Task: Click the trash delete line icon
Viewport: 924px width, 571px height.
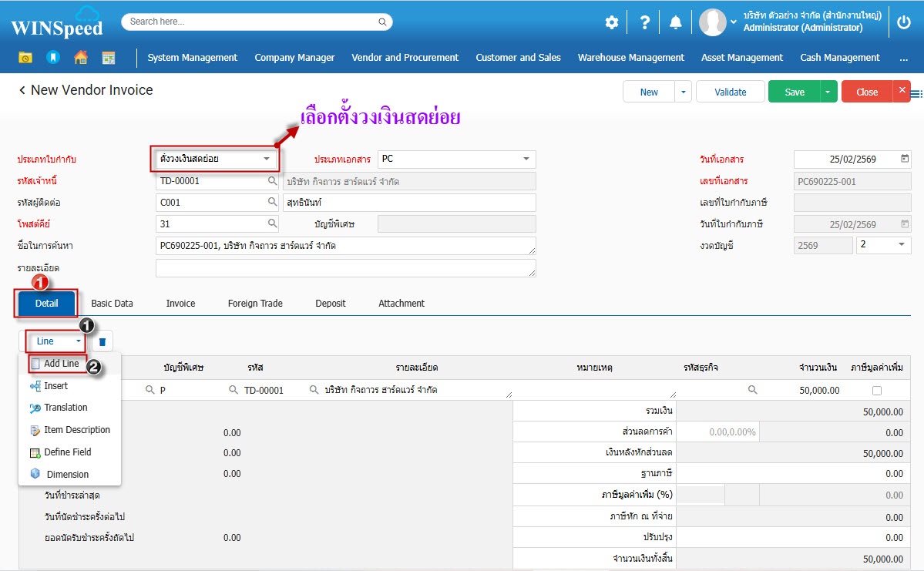Action: pos(102,341)
